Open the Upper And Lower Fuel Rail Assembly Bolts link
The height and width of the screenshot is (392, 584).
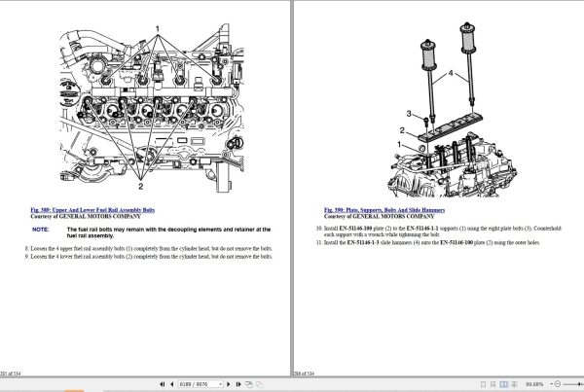(x=92, y=210)
